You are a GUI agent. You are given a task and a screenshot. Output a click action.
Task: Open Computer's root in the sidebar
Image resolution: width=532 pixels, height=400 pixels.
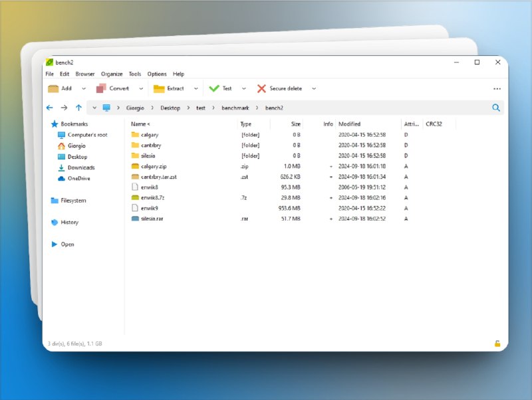click(87, 135)
